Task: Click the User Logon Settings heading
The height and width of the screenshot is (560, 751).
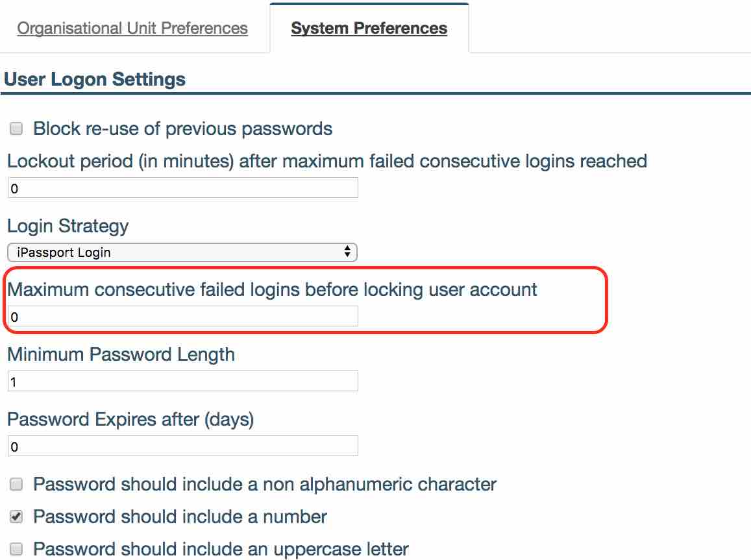Action: 95,80
